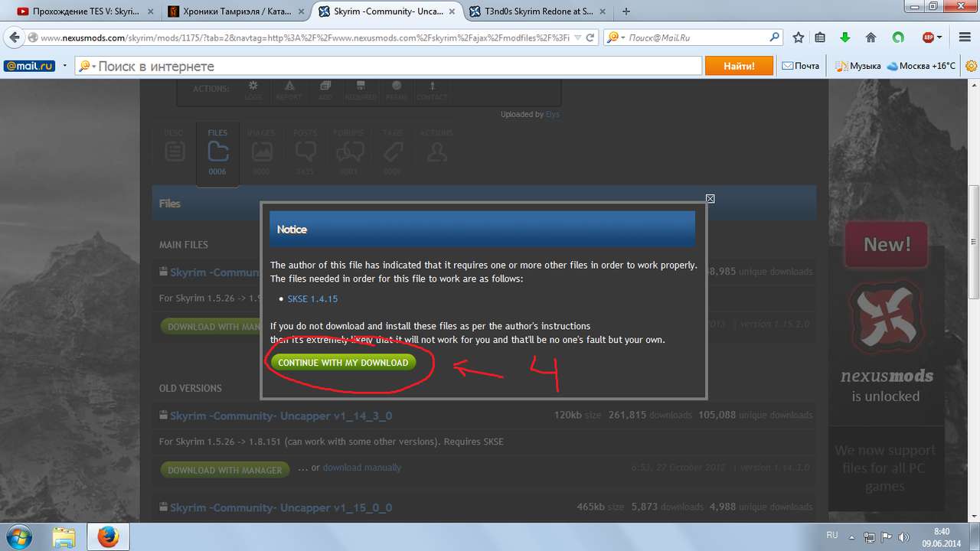Open Windows Start menu
This screenshot has height=551, width=980.
pos(21,536)
